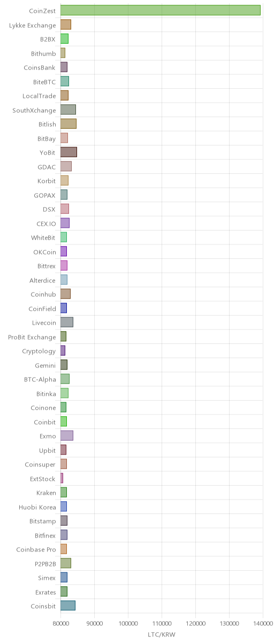Click the CEX.IO bar
The width and height of the screenshot is (274, 644).
pos(65,223)
